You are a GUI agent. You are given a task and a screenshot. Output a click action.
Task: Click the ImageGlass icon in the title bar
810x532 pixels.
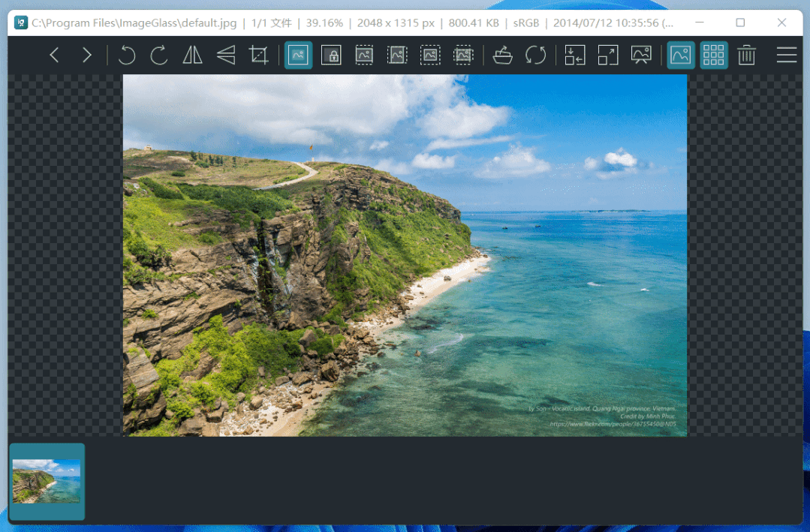click(21, 23)
